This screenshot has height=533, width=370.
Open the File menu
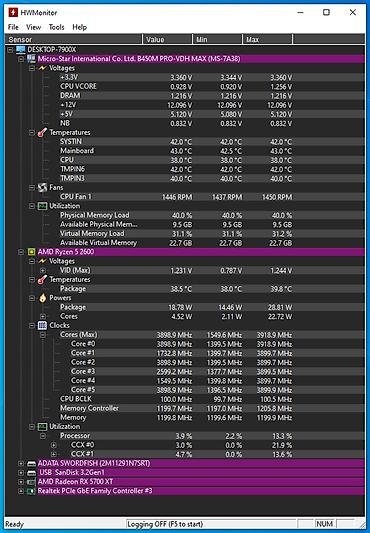coord(13,27)
